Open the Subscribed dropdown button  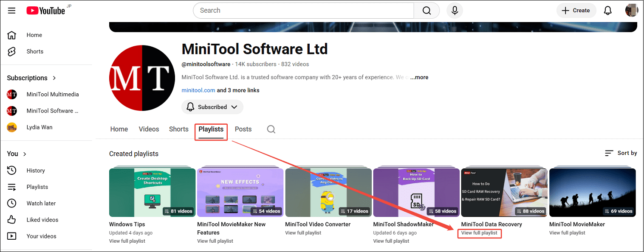tap(212, 107)
